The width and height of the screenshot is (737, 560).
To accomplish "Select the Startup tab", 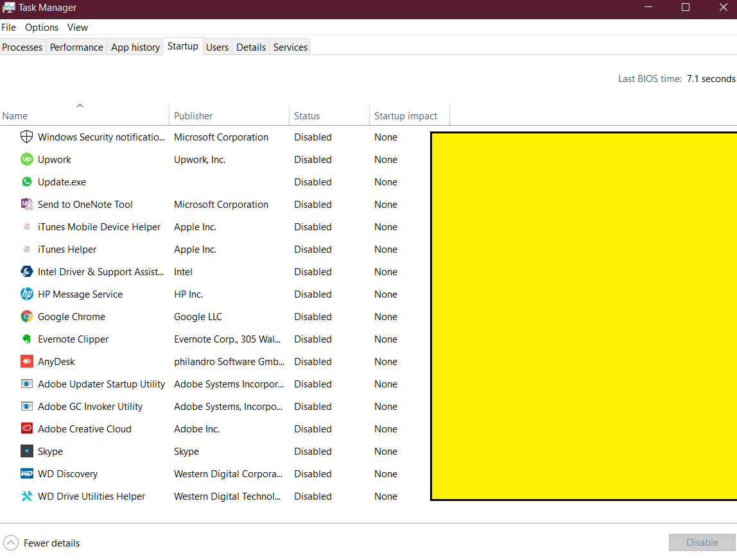I will tap(183, 46).
